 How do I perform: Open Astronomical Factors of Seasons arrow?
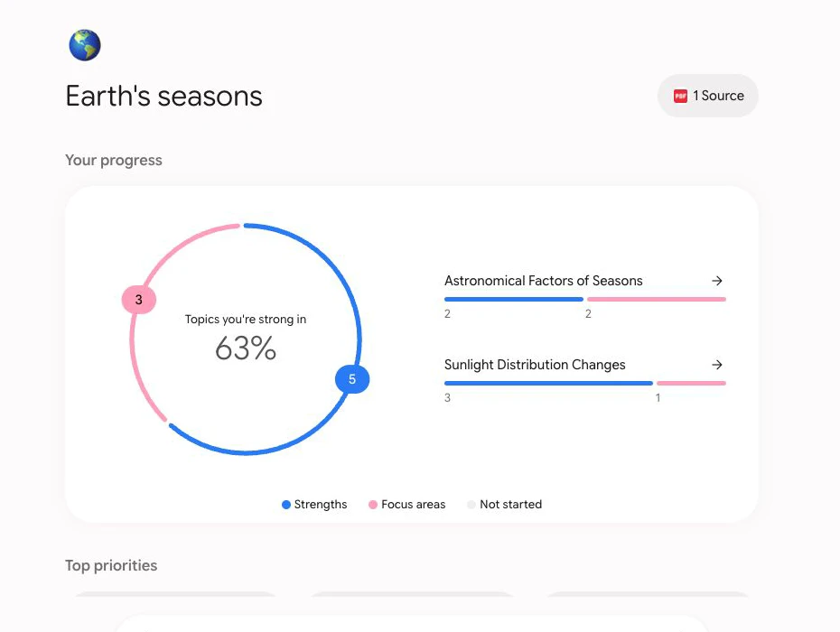point(717,281)
